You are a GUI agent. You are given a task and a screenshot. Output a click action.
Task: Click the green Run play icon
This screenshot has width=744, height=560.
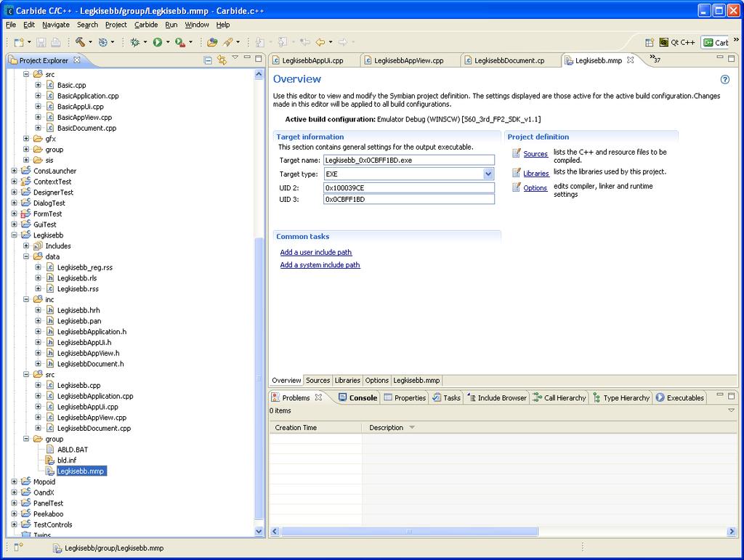coord(158,42)
